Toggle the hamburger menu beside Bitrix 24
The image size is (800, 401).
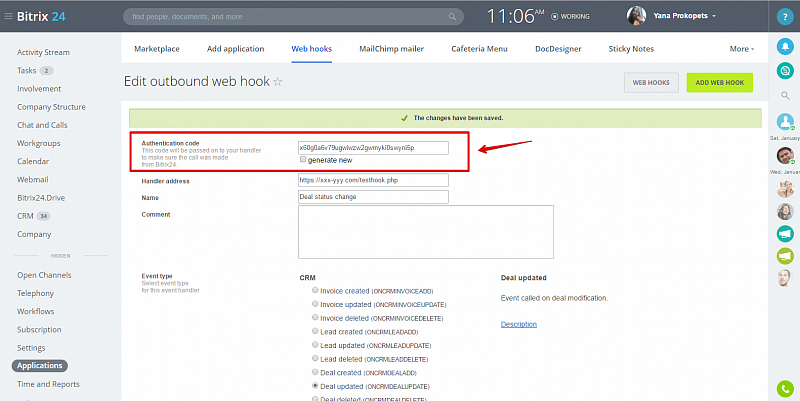8,16
